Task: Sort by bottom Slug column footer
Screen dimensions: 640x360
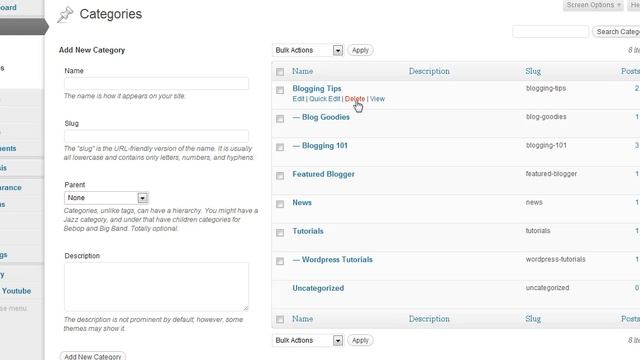Action: point(533,319)
